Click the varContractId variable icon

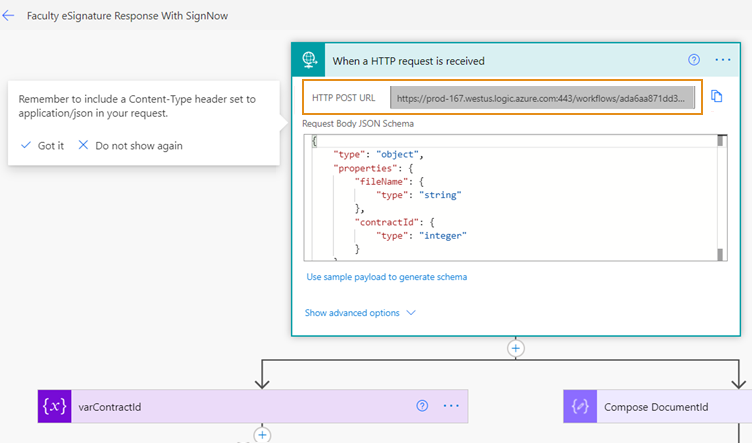(53, 407)
